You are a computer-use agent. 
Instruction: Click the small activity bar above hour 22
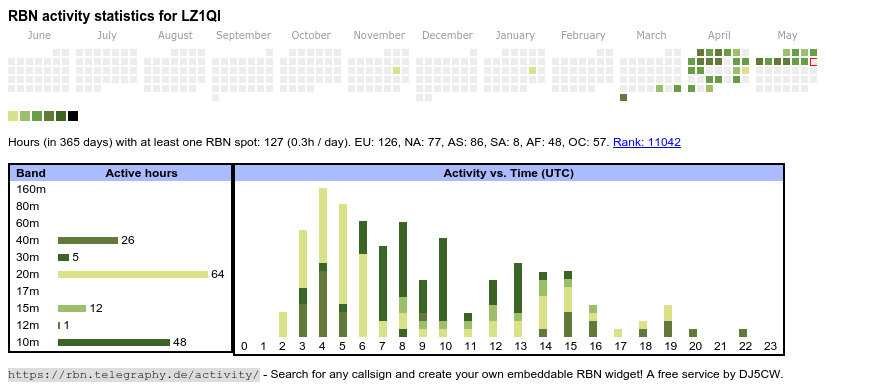pos(743,333)
